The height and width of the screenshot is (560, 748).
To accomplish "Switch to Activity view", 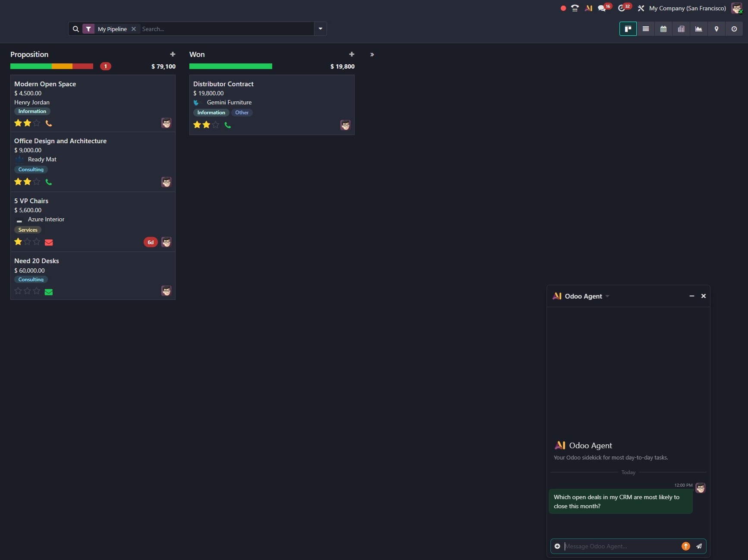I will (x=734, y=29).
